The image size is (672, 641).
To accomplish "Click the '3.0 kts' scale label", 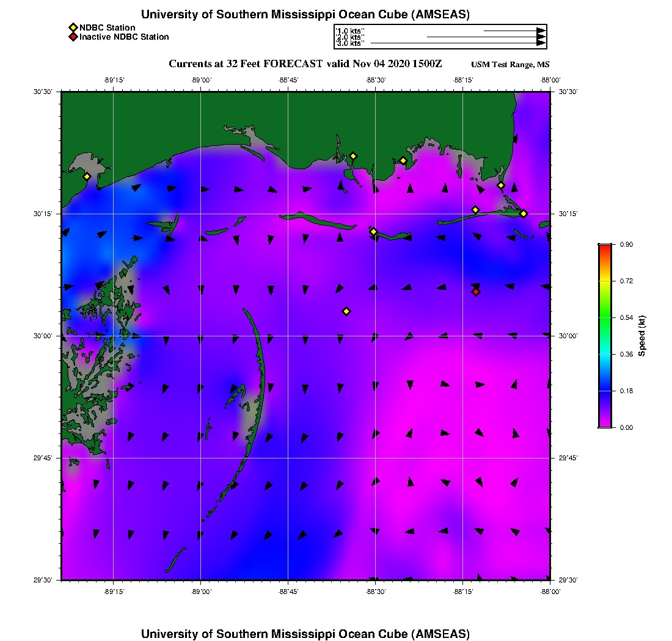I will (351, 44).
